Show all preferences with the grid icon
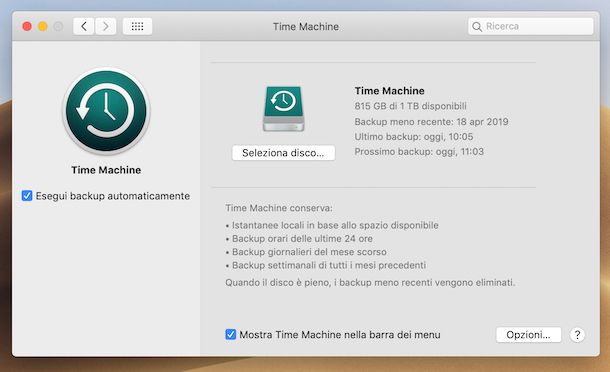The width and height of the screenshot is (610, 372). (x=137, y=26)
